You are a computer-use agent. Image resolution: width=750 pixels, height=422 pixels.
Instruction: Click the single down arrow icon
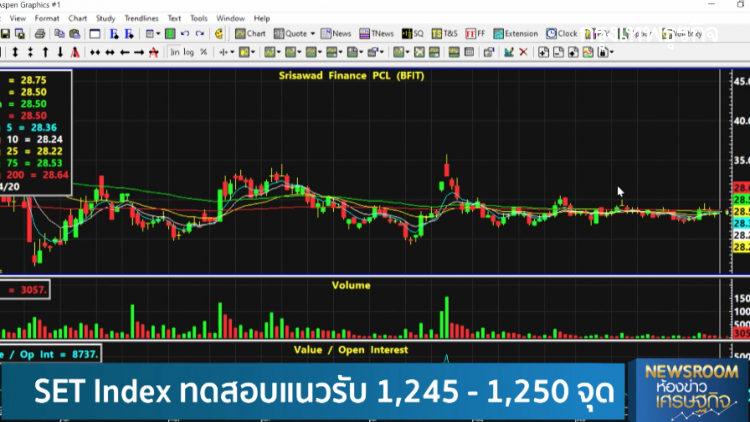(x=60, y=52)
